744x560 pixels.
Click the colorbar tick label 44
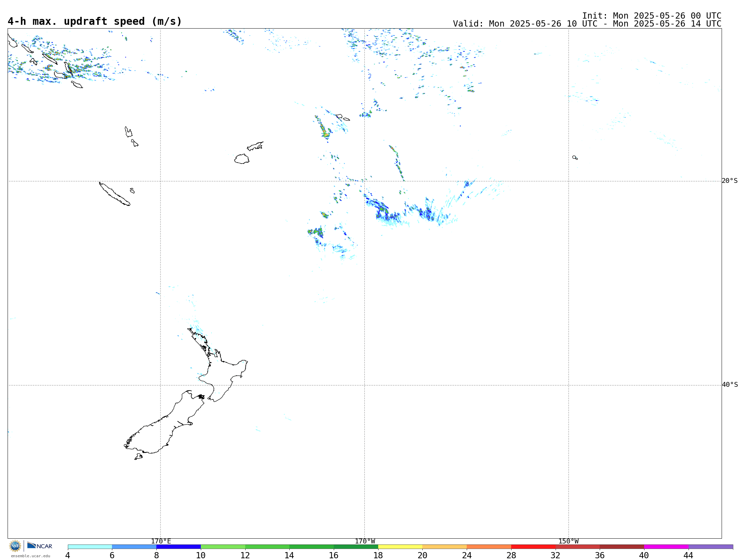689,555
